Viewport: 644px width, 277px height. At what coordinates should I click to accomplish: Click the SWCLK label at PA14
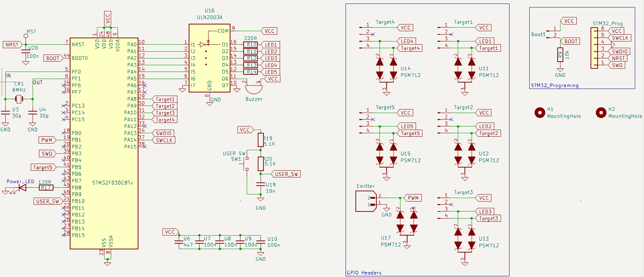tap(164, 140)
